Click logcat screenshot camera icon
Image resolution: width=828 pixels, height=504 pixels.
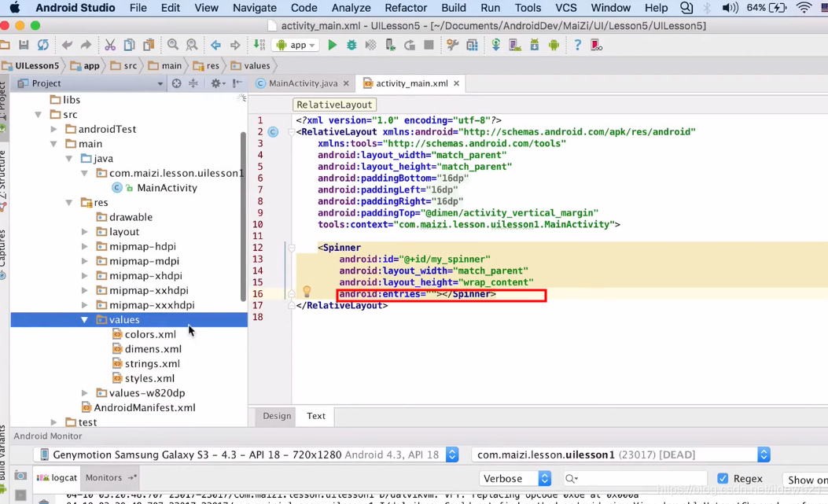click(x=20, y=476)
